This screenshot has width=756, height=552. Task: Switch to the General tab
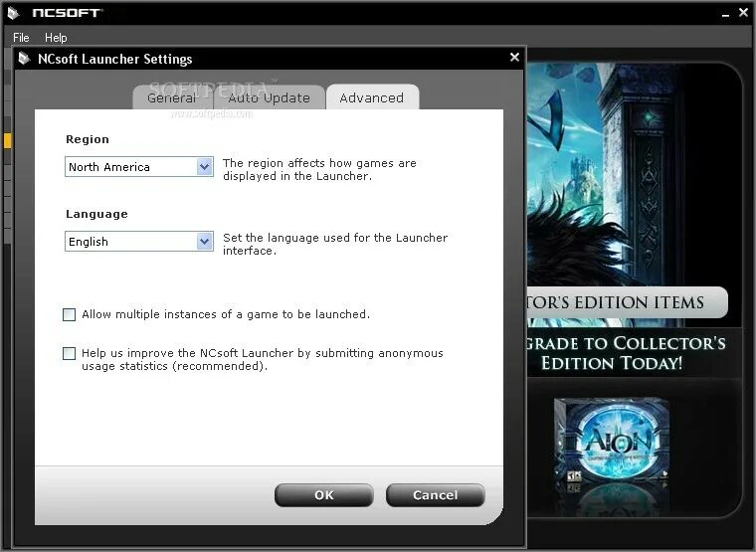[x=172, y=97]
